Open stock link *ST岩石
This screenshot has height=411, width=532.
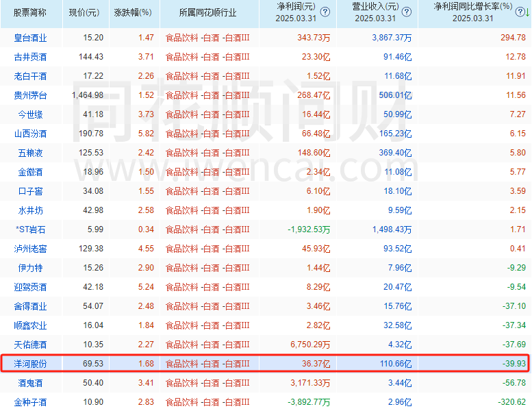pos(30,229)
